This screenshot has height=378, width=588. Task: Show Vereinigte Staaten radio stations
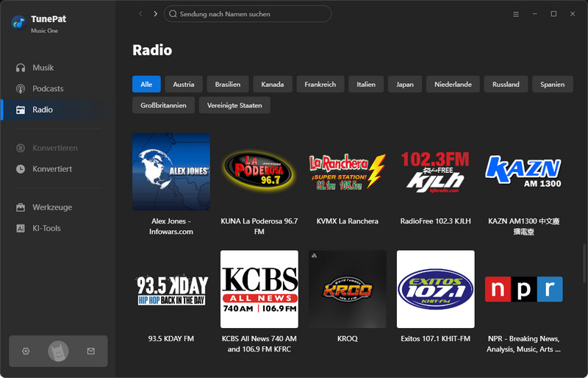pyautogui.click(x=234, y=105)
